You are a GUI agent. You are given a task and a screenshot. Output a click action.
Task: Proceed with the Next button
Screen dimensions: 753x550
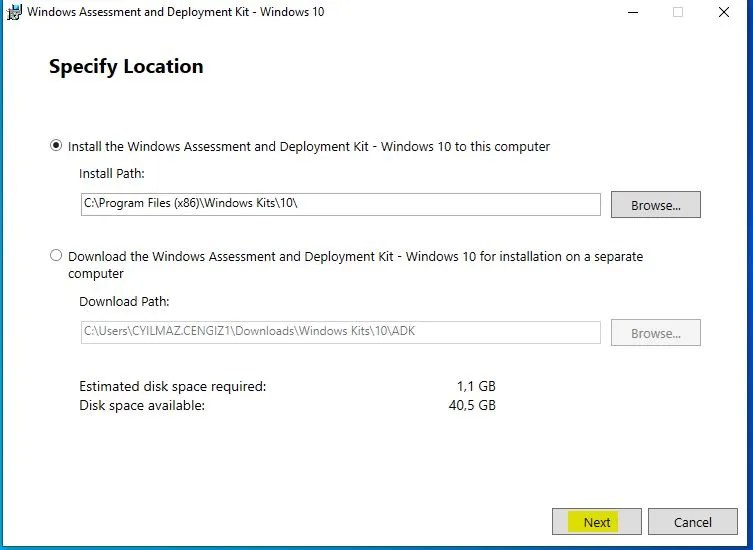click(596, 522)
